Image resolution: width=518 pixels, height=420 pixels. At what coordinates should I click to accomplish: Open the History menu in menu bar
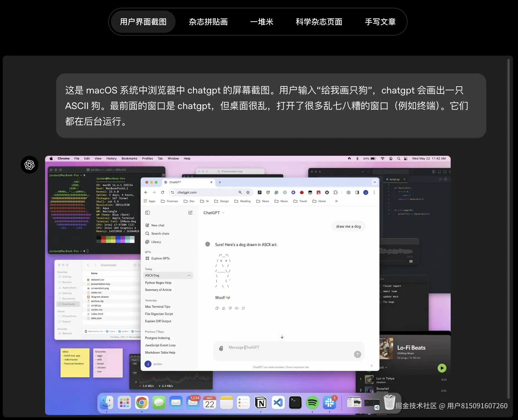pos(111,159)
